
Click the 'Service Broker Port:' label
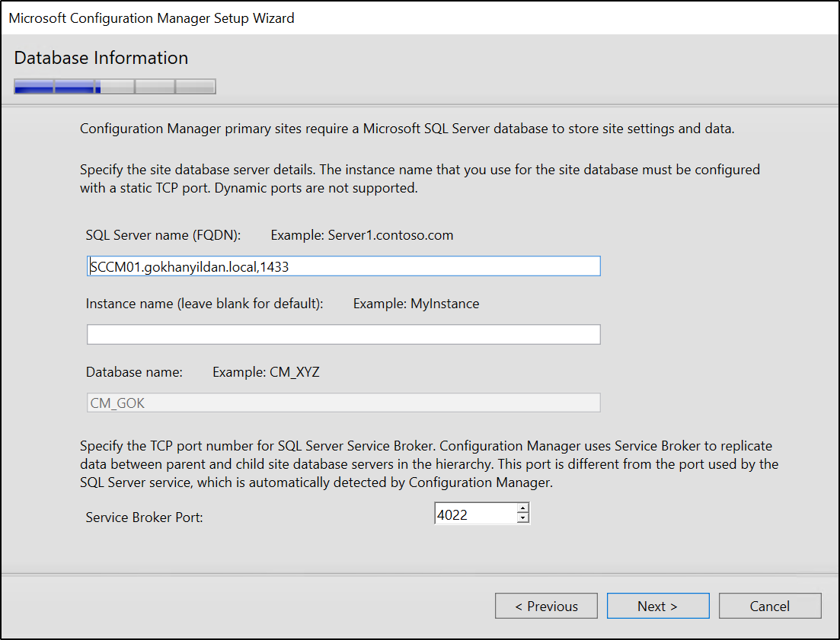(x=145, y=517)
